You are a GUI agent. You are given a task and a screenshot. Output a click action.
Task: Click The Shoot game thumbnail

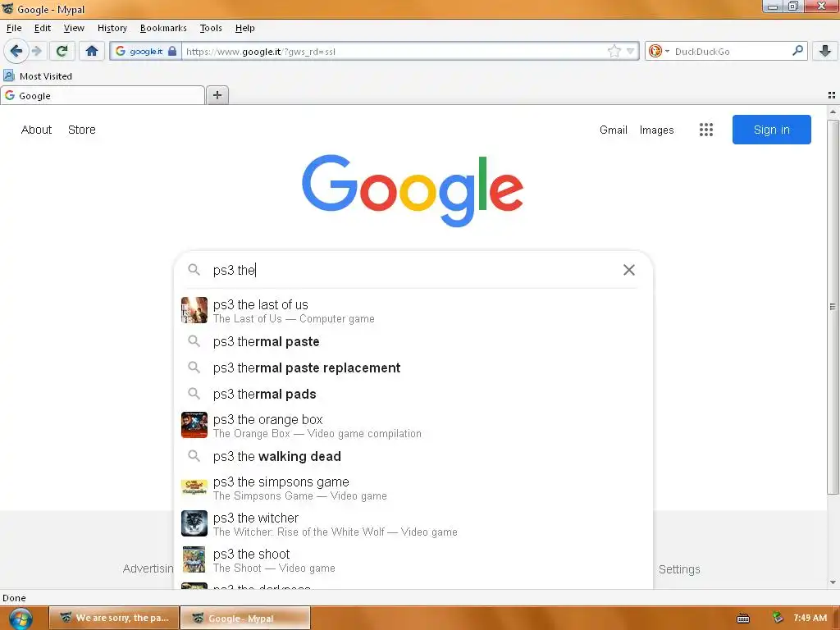pos(194,559)
